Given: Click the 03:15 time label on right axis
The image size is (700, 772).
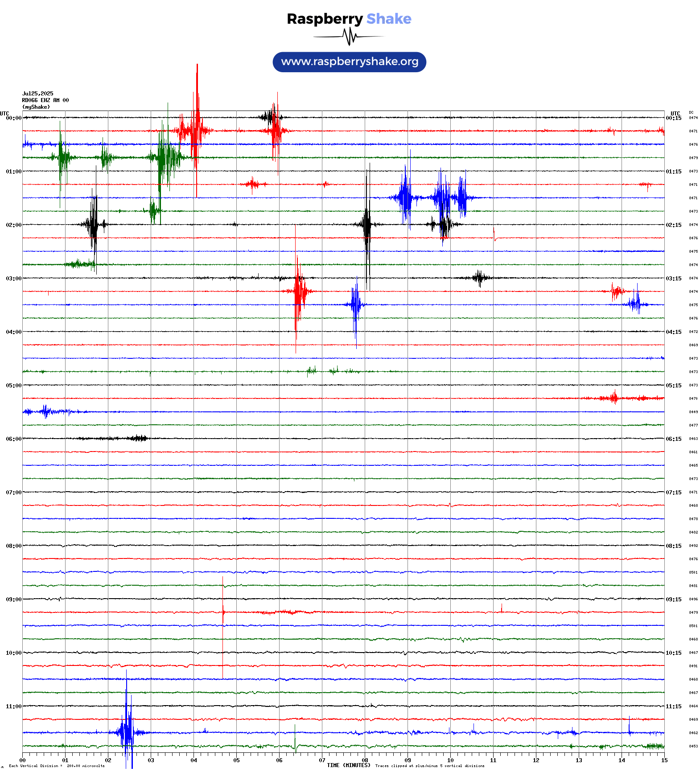Looking at the screenshot, I should click(x=673, y=279).
